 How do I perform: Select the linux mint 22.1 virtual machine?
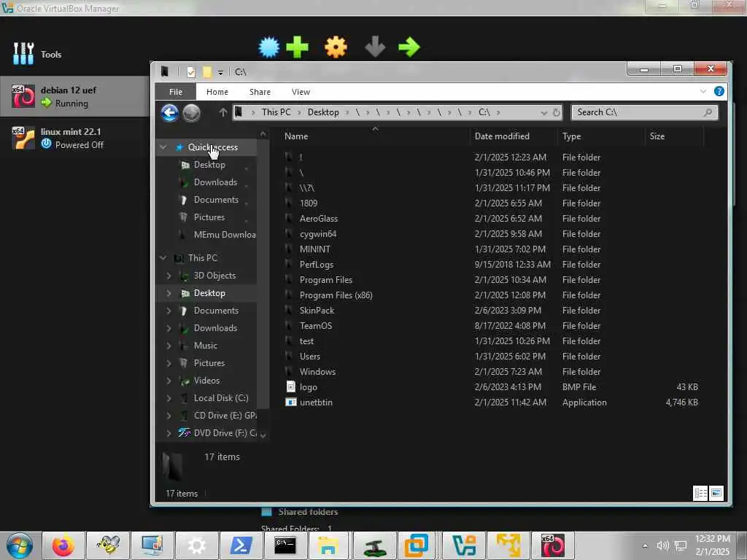[x=75, y=138]
